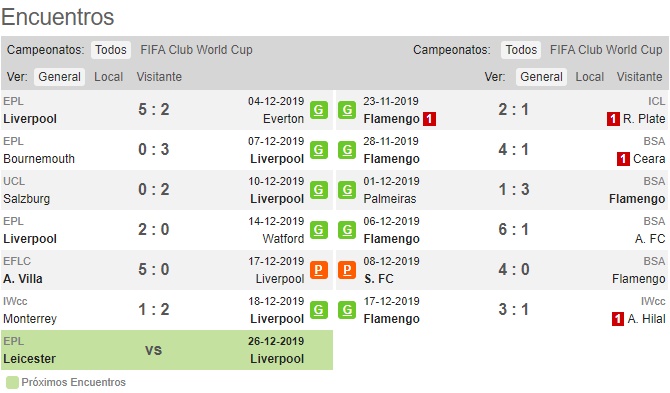This screenshot has width=670, height=393.
Task: Click red card icon next to A. Hilal
Action: tap(618, 319)
